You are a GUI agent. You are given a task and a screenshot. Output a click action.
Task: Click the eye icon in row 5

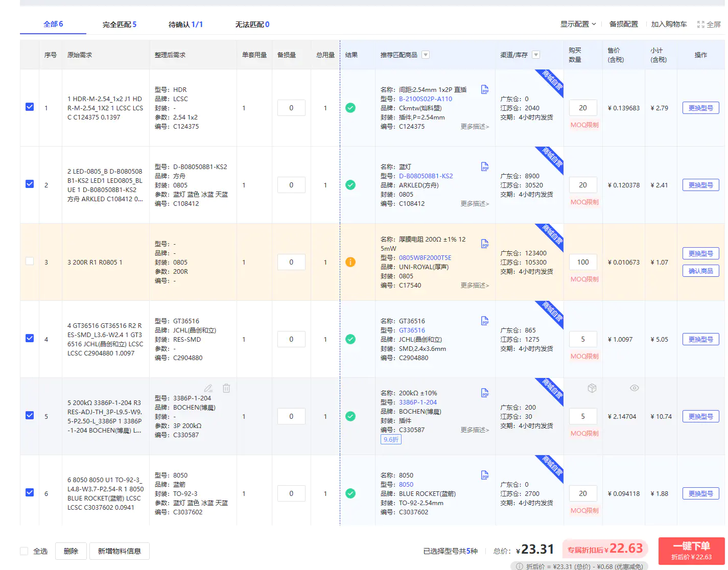click(634, 388)
